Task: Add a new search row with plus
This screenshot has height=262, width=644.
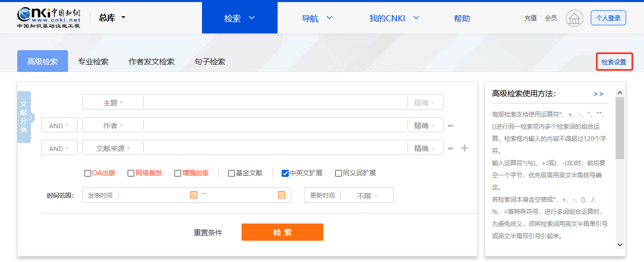Action: click(464, 148)
